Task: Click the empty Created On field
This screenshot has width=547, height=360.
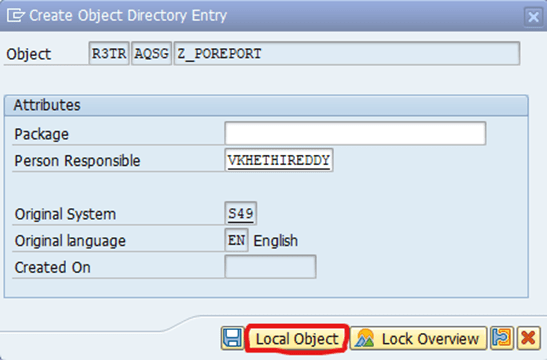Action: tap(270, 267)
